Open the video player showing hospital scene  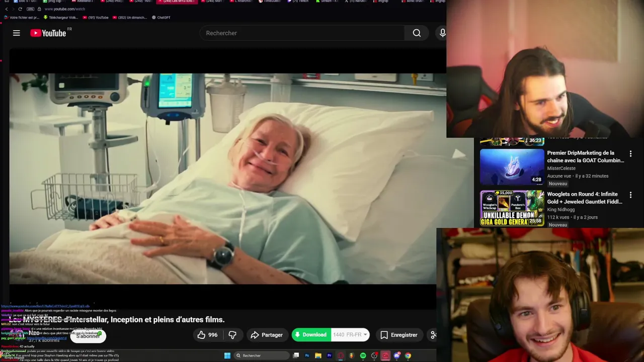pos(223,178)
